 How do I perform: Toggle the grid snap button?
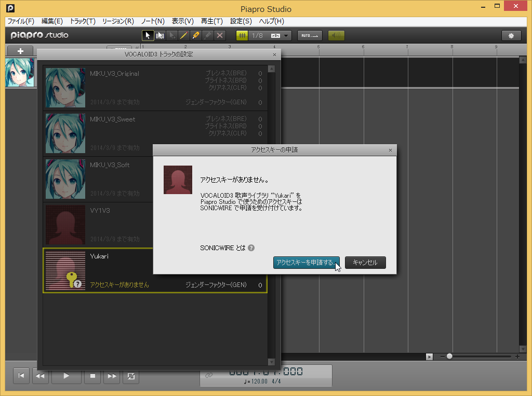242,35
